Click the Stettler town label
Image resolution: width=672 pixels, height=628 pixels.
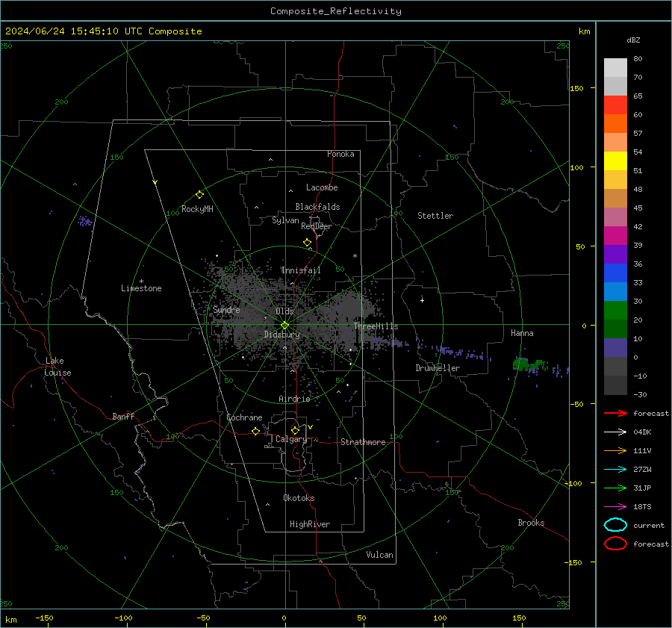pos(435,216)
